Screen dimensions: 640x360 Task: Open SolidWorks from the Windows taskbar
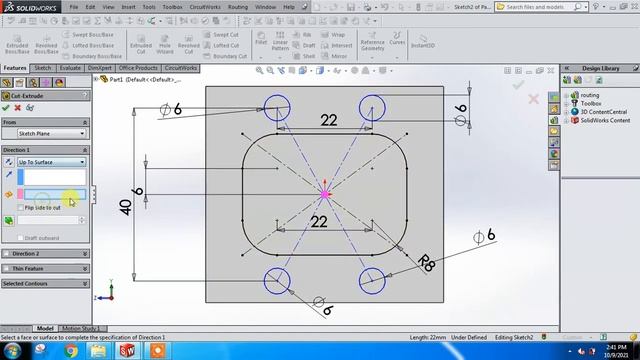[127, 351]
